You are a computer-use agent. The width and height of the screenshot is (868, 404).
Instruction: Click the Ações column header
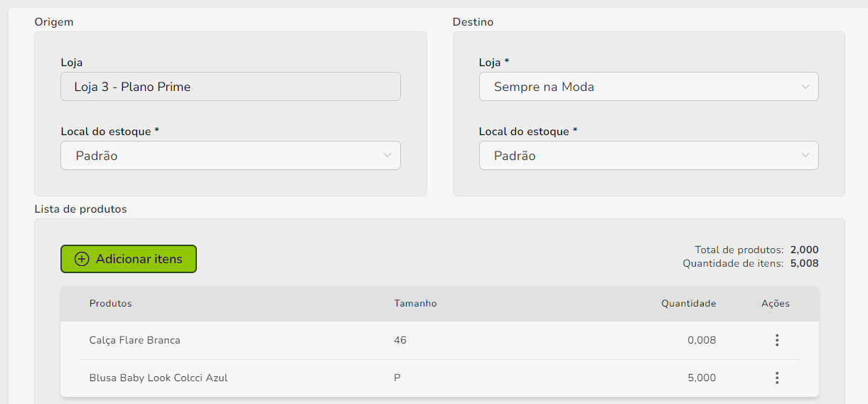click(776, 303)
